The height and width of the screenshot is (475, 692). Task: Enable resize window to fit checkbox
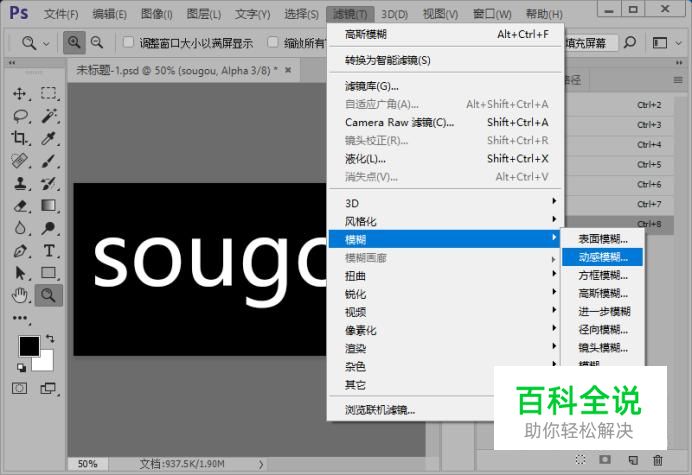[128, 42]
